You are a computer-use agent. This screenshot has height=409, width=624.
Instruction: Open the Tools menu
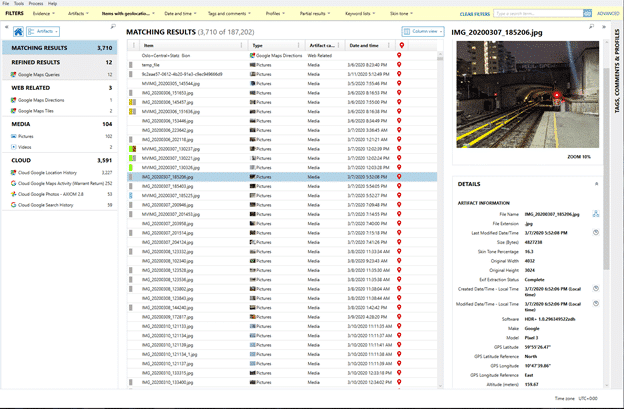(19, 3)
